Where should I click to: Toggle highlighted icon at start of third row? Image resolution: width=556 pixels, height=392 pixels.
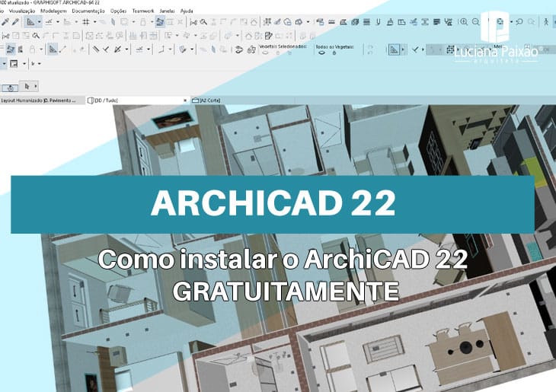11,49
